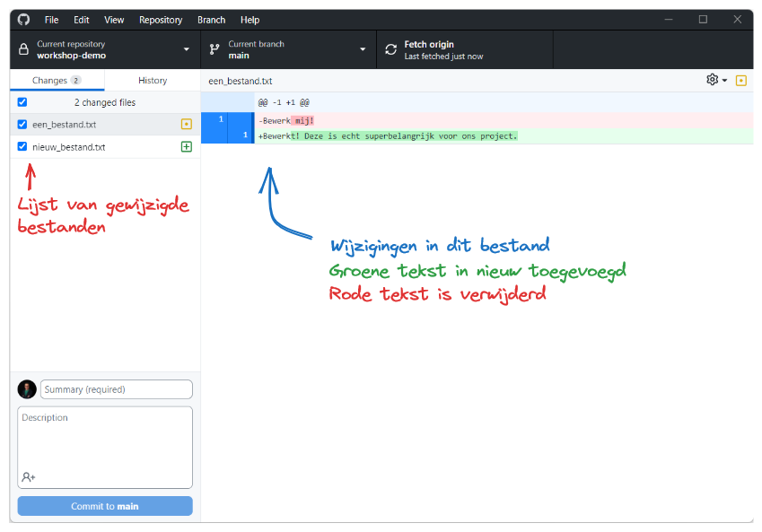Uncheck the een_bestand.txt checkbox

tap(22, 125)
